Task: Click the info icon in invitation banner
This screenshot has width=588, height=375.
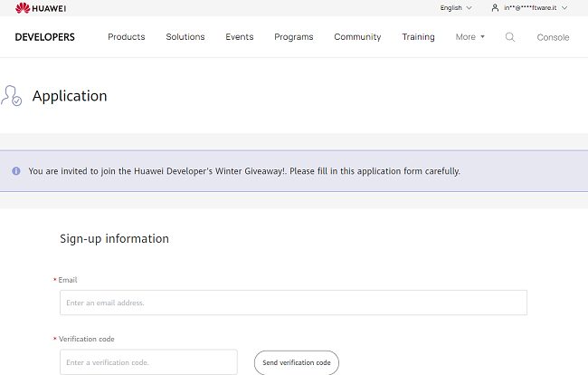Action: [x=16, y=170]
